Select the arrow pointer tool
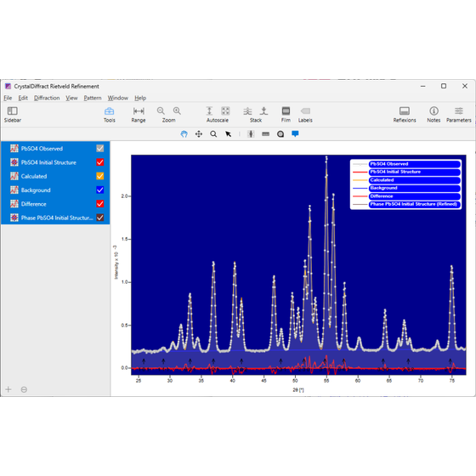Image resolution: width=476 pixels, height=476 pixels. [229, 134]
